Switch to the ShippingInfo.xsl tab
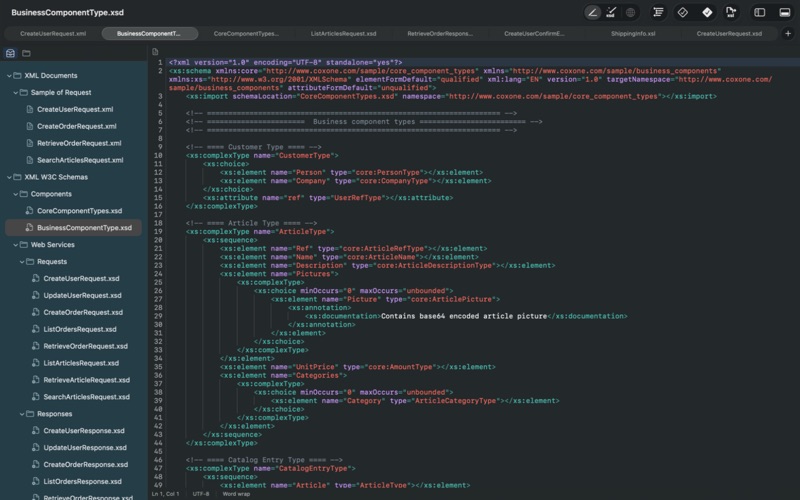Viewport: 800px width, 500px height. [x=633, y=34]
